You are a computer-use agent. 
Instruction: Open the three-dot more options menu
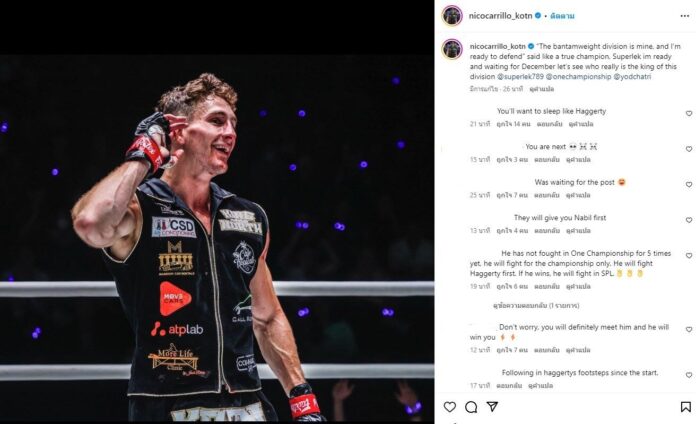pos(684,16)
